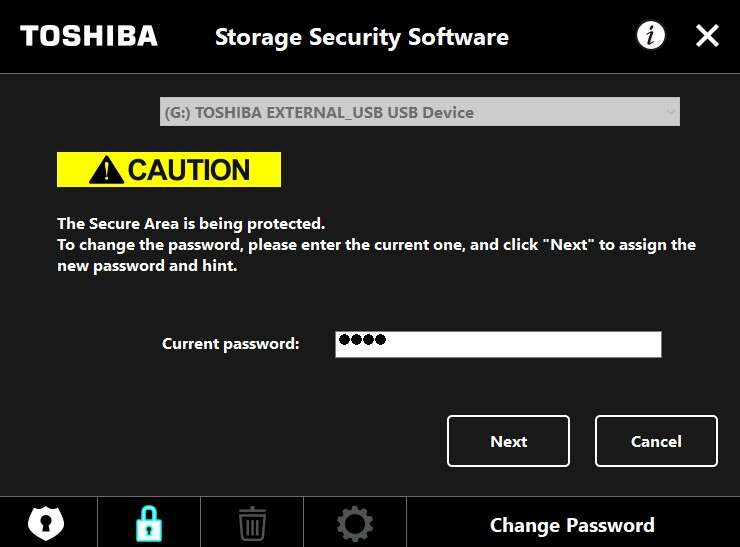Click the TOSHIBA logo
This screenshot has height=547, width=740.
(x=89, y=37)
